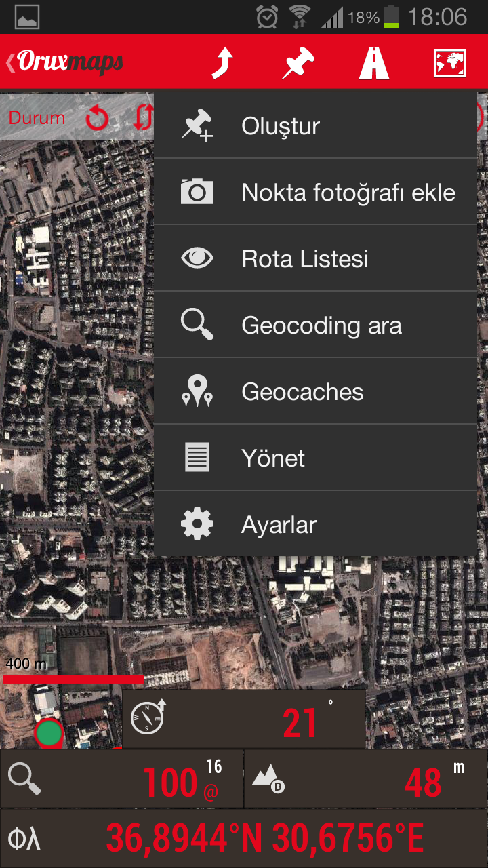
Task: Open Geocaches menu item
Action: 315,392
